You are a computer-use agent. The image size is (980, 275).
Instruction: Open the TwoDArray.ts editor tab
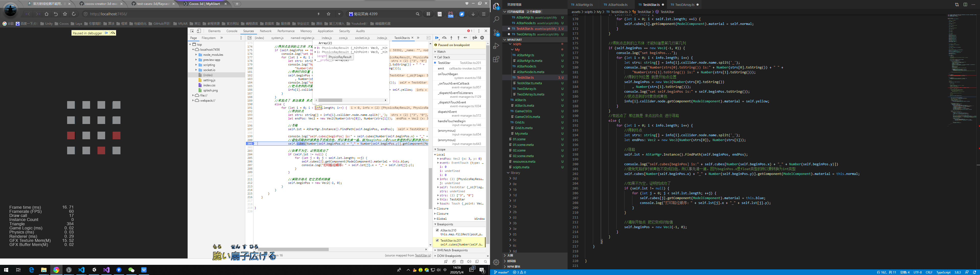point(684,5)
